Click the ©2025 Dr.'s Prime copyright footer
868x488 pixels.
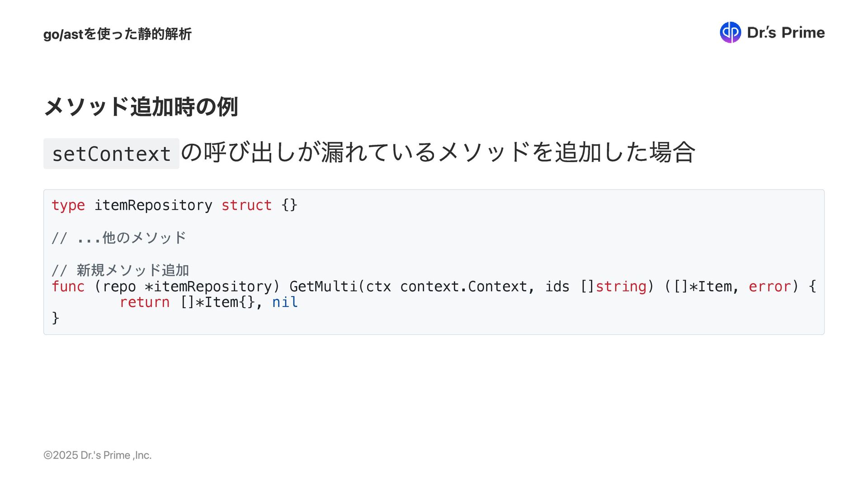click(97, 455)
